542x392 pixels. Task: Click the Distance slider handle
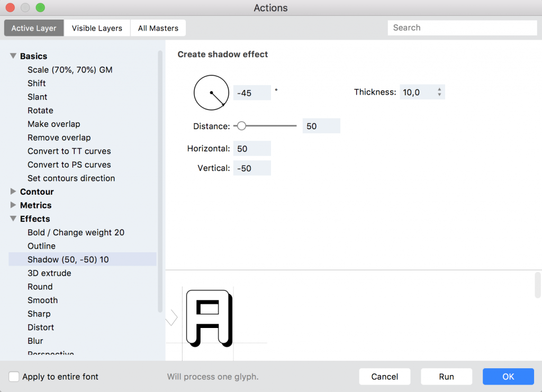[241, 126]
